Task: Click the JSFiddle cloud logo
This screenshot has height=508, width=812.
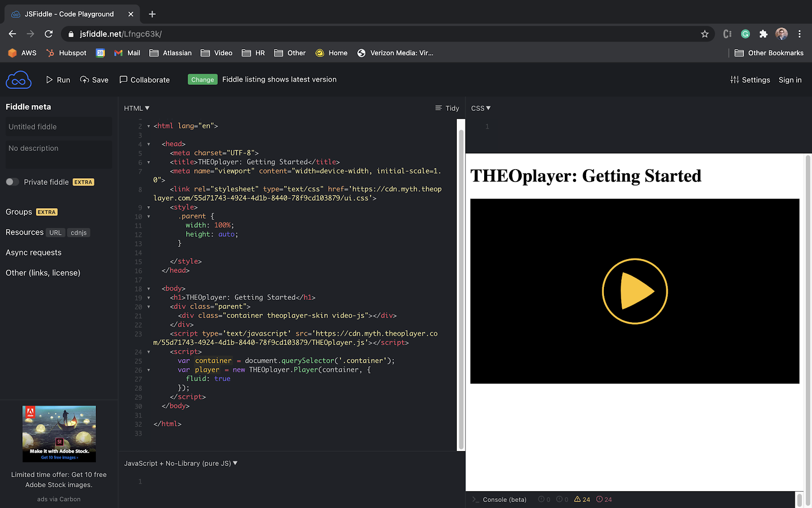Action: point(18,79)
